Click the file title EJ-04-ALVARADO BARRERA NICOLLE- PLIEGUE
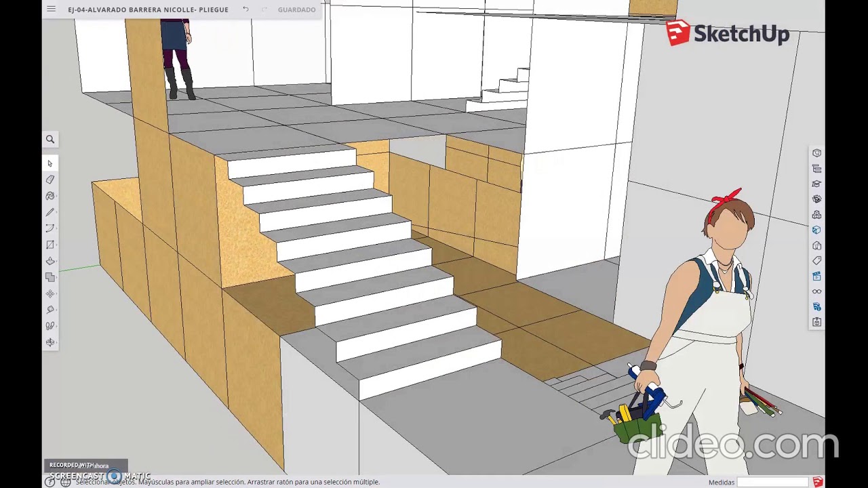 (x=148, y=9)
